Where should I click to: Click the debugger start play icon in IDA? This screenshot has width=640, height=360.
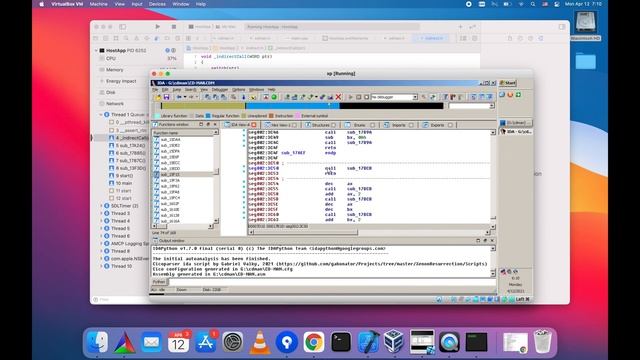pos(350,97)
